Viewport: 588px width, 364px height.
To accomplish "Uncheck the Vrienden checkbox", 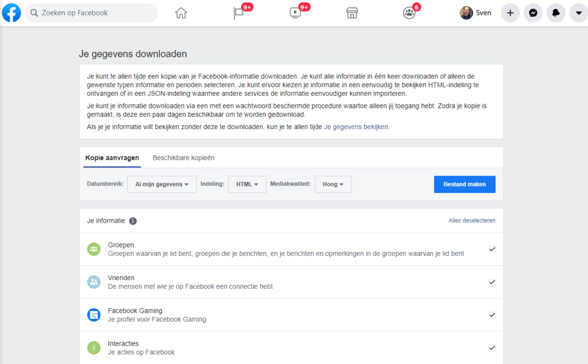I will [x=492, y=282].
